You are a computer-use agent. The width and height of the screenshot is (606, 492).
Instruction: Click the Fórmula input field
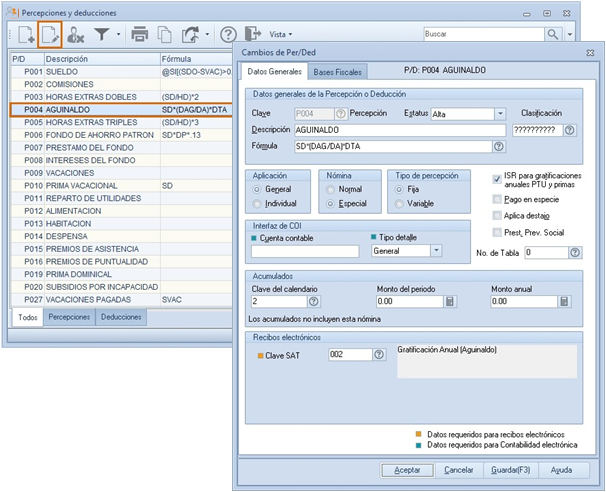(393, 146)
